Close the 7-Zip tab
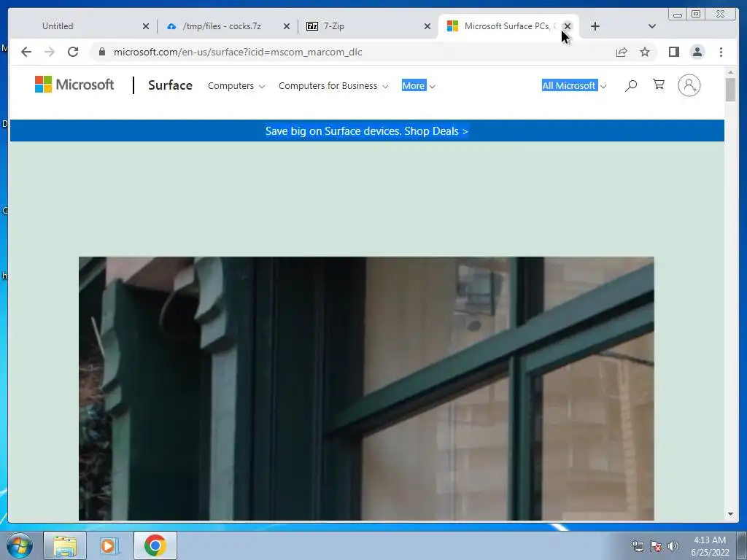This screenshot has height=560, width=747. click(427, 26)
